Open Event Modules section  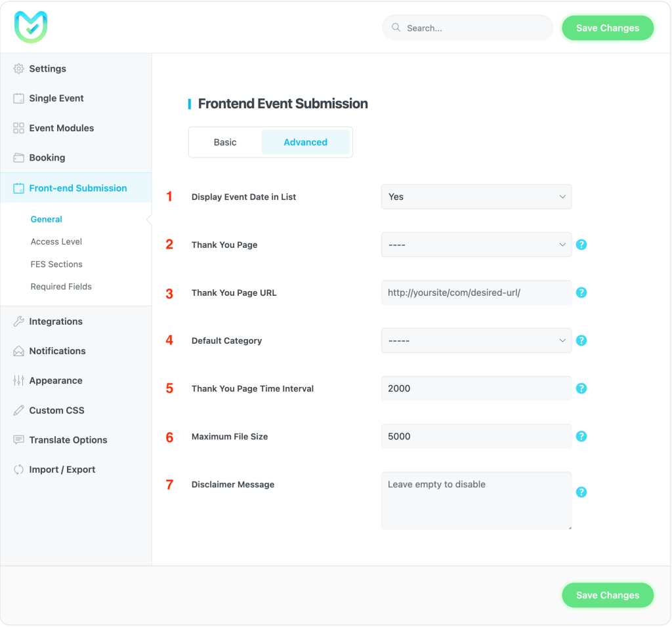pyautogui.click(x=76, y=128)
